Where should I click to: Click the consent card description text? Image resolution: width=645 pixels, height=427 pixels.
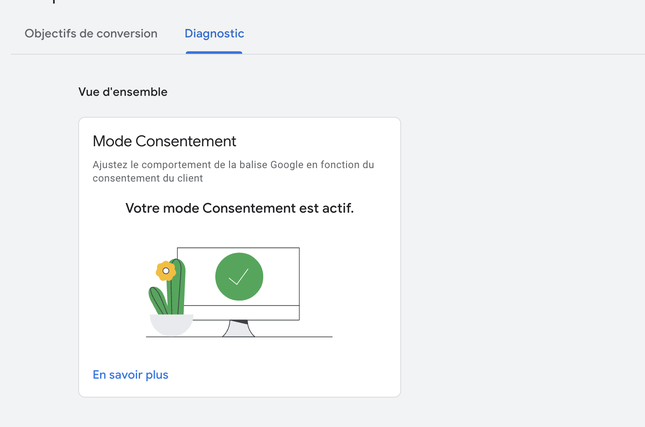click(233, 171)
